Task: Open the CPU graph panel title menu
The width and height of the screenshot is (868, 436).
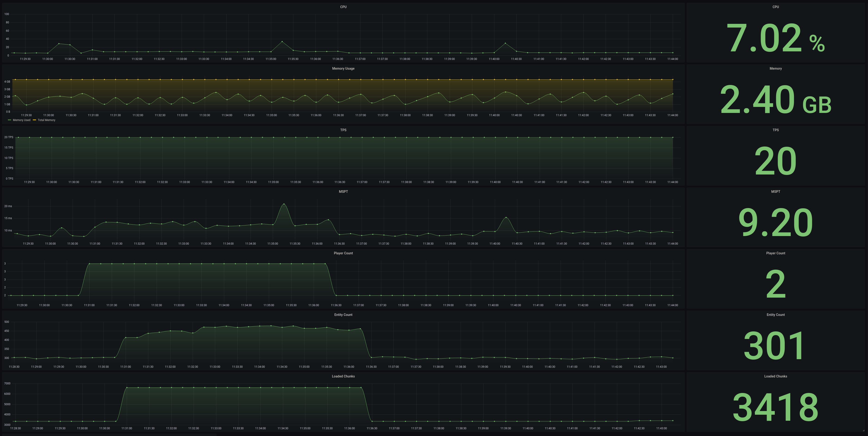Action: [343, 7]
